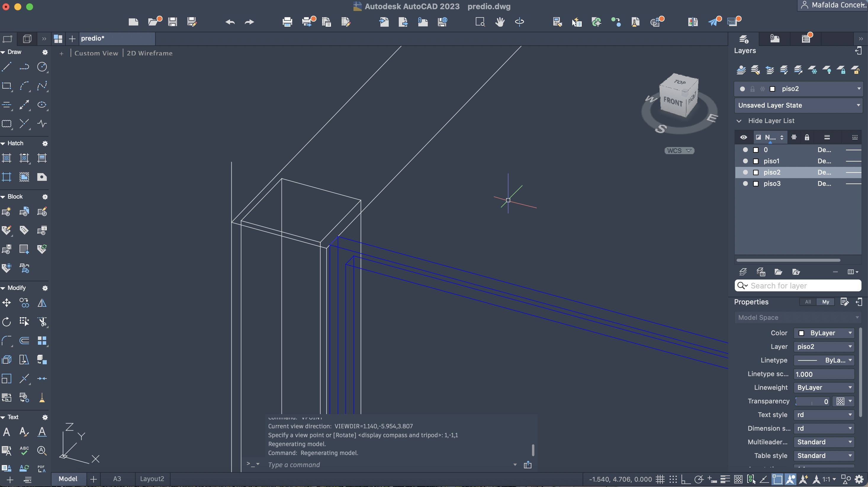Collapse the Hide Layer List expander

pos(739,121)
